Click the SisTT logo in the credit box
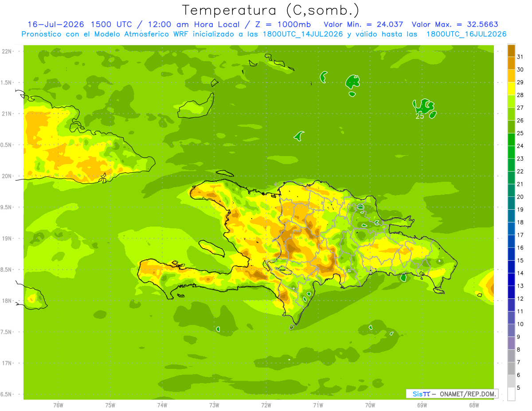532x411 pixels. click(421, 394)
